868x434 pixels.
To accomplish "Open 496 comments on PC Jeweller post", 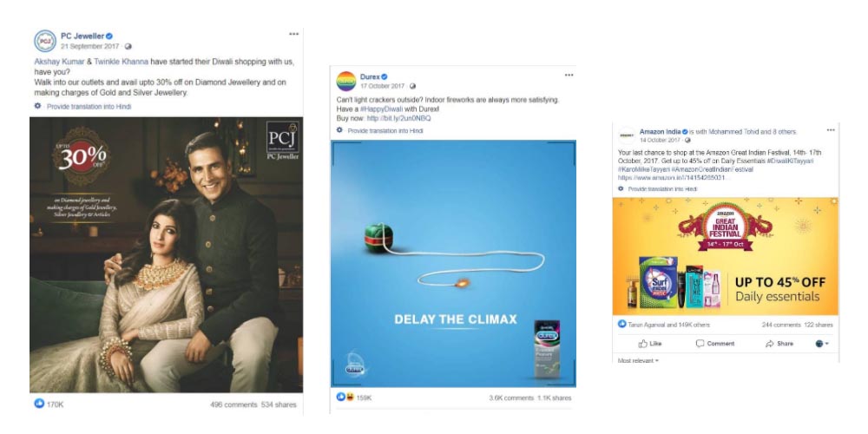I will point(233,404).
